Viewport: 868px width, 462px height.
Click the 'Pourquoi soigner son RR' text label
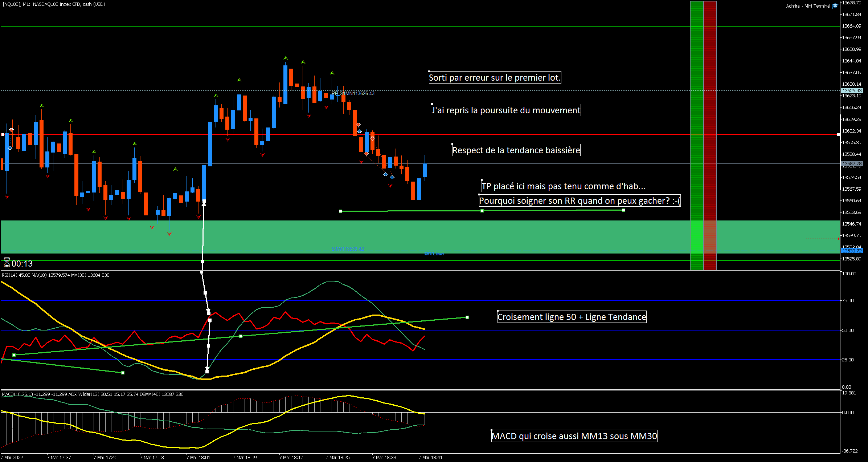579,200
